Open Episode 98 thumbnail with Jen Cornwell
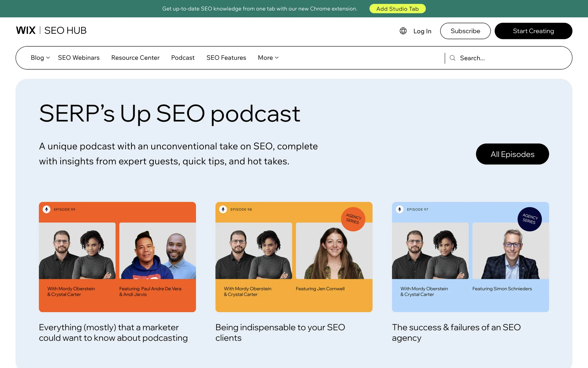 [x=294, y=257]
